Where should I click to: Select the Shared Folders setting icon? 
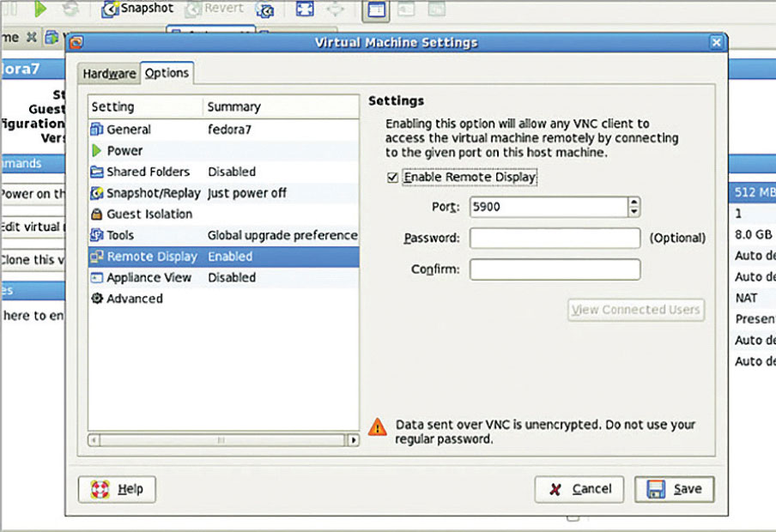point(97,172)
